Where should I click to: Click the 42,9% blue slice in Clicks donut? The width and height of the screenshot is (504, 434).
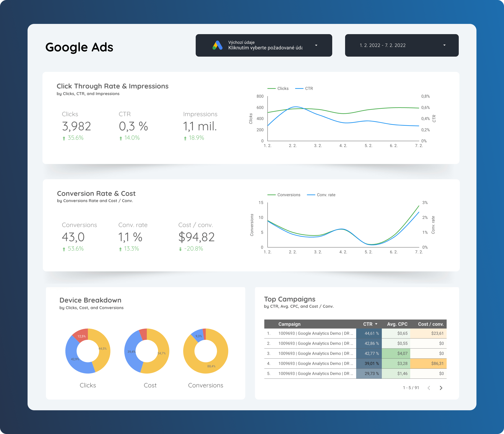click(75, 359)
